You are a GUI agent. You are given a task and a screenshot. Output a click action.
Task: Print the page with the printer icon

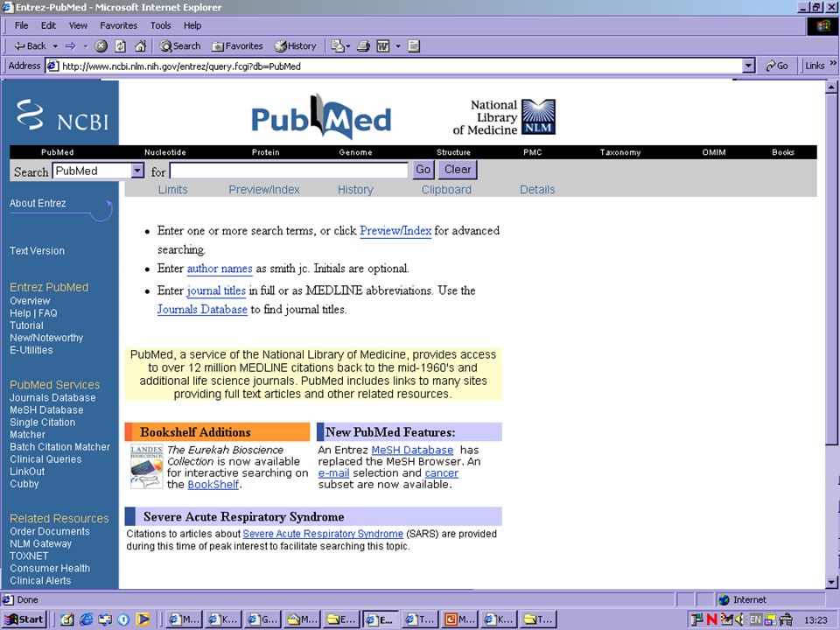[364, 46]
